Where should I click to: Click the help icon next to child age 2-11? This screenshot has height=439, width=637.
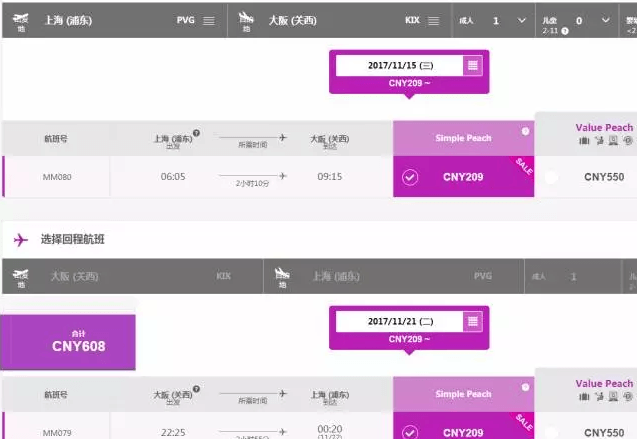pyautogui.click(x=565, y=31)
